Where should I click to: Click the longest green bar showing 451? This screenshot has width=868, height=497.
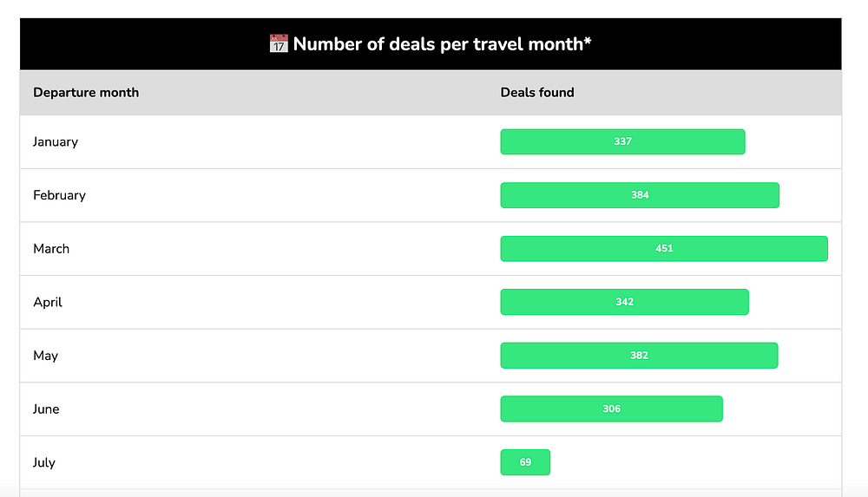point(664,249)
